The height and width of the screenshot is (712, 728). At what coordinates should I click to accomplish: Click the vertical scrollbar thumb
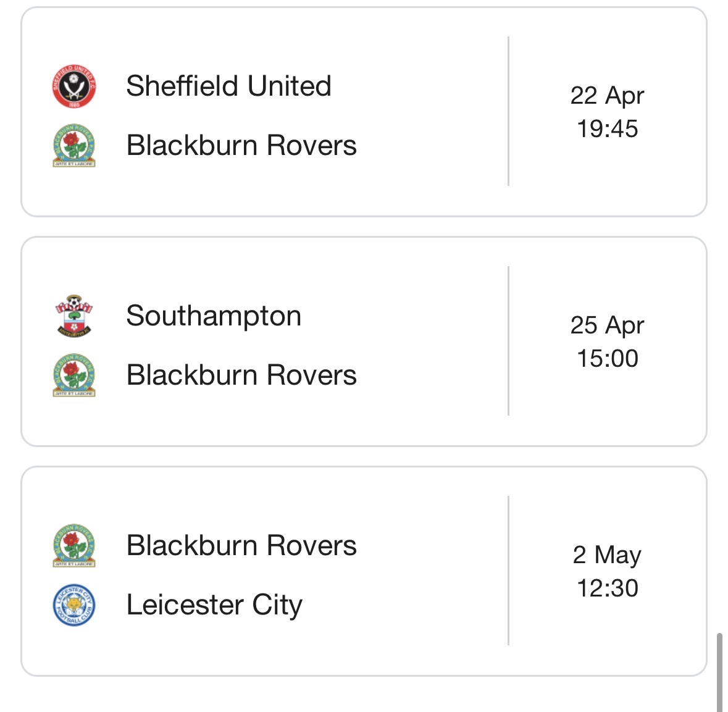[719, 672]
